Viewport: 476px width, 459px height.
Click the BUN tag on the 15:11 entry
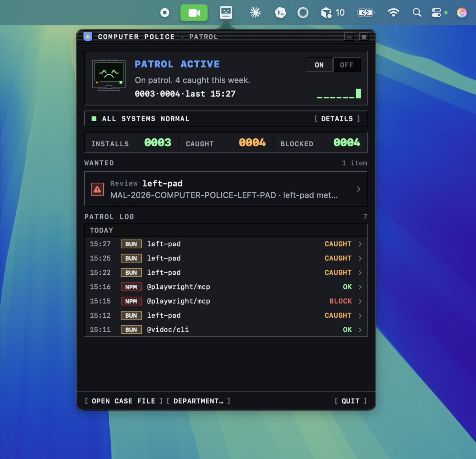[131, 330]
